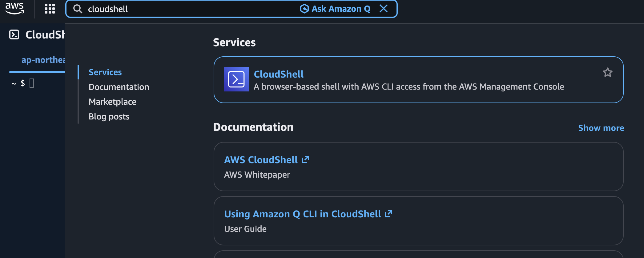
Task: Click the Services results heading
Action: coord(234,42)
